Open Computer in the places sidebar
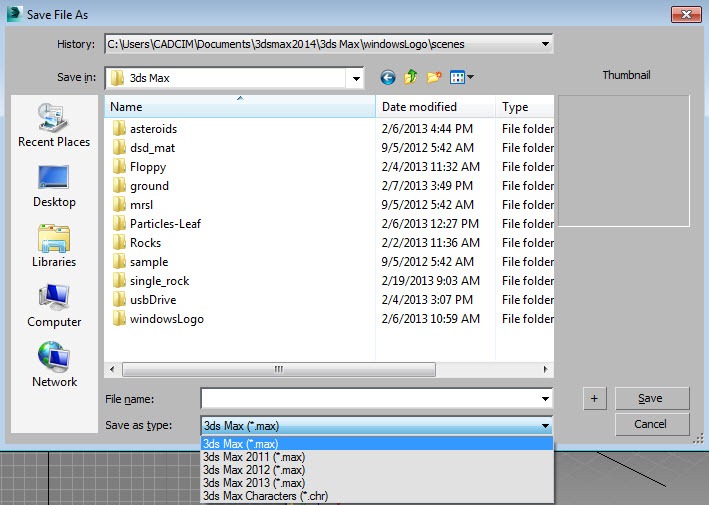709x505 pixels. click(54, 306)
